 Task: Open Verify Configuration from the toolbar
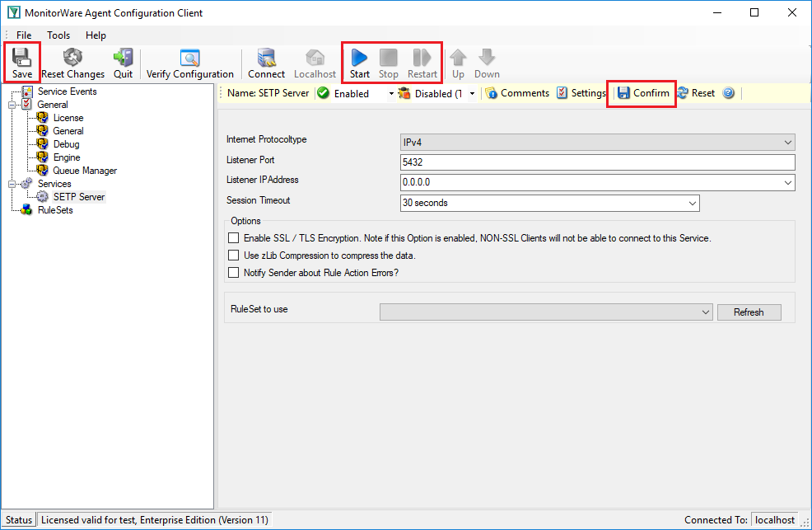[x=190, y=63]
